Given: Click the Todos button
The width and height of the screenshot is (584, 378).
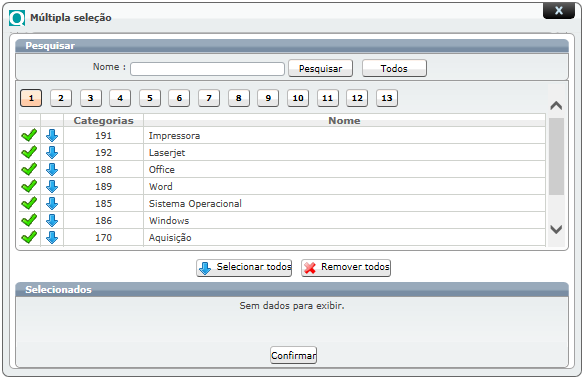Looking at the screenshot, I should click(x=394, y=69).
